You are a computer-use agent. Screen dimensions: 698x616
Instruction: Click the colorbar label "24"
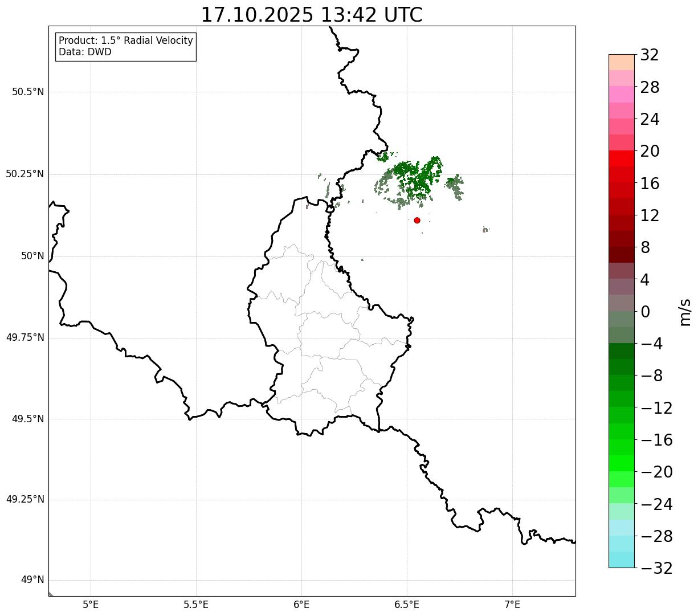650,120
